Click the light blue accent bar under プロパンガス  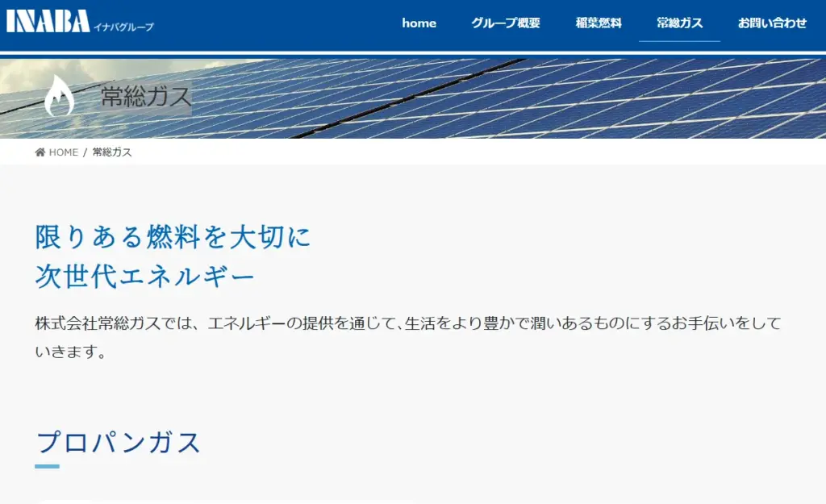pyautogui.click(x=47, y=466)
